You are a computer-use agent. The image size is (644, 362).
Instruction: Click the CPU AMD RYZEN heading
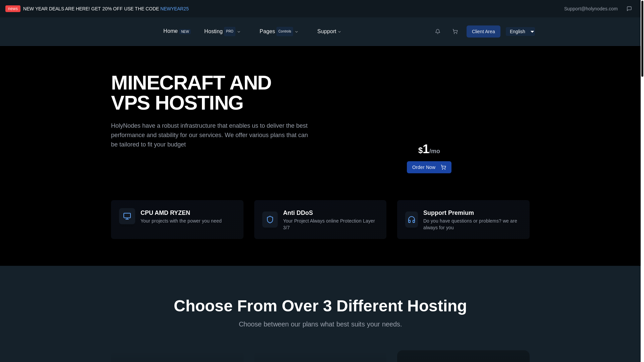click(x=165, y=213)
